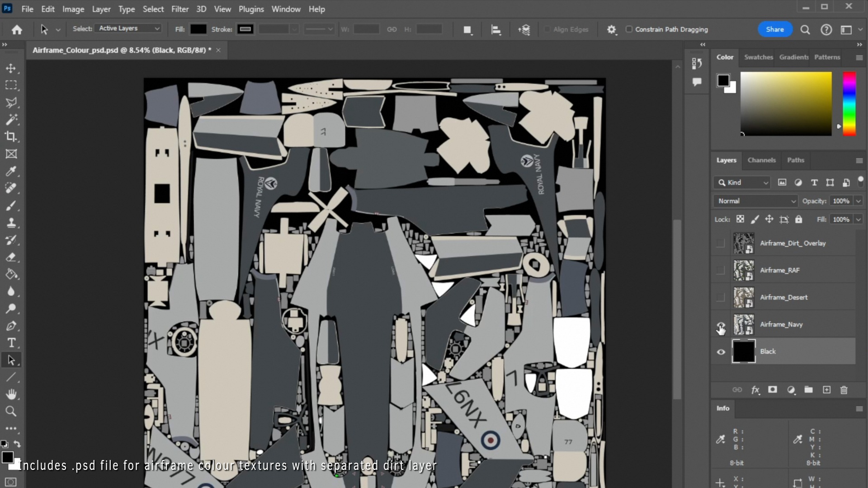Select the Pen tool
Viewport: 868px width, 488px height.
(x=11, y=326)
